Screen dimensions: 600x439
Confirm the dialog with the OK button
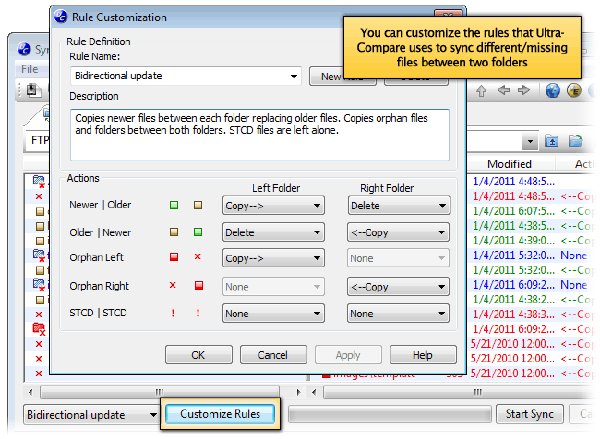199,355
